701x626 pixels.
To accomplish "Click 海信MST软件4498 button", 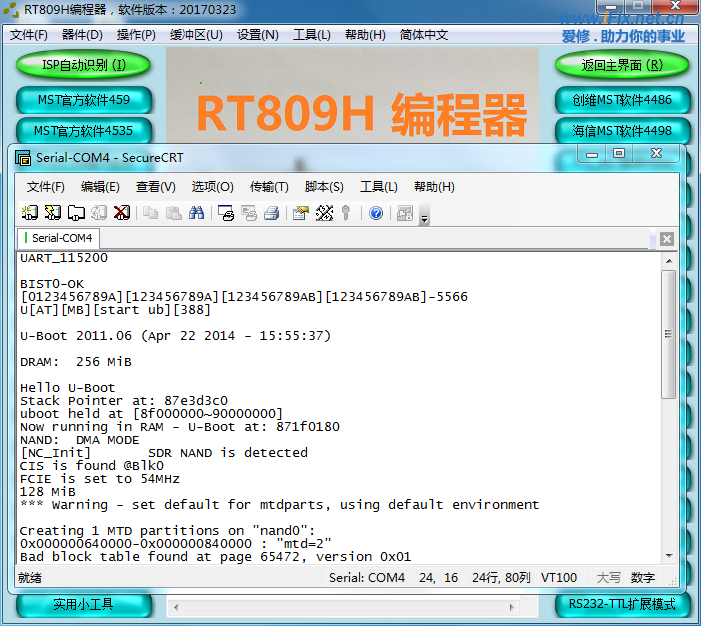I will pos(622,131).
